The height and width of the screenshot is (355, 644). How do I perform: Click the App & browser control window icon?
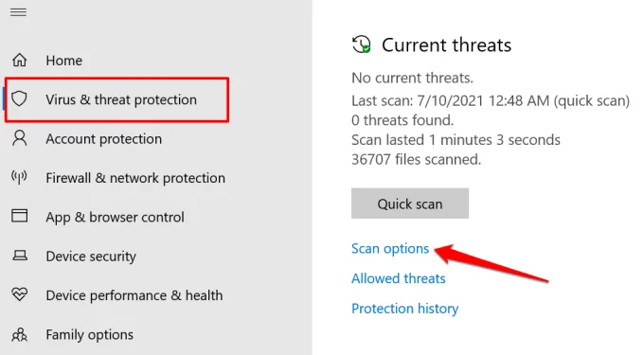coord(19,216)
